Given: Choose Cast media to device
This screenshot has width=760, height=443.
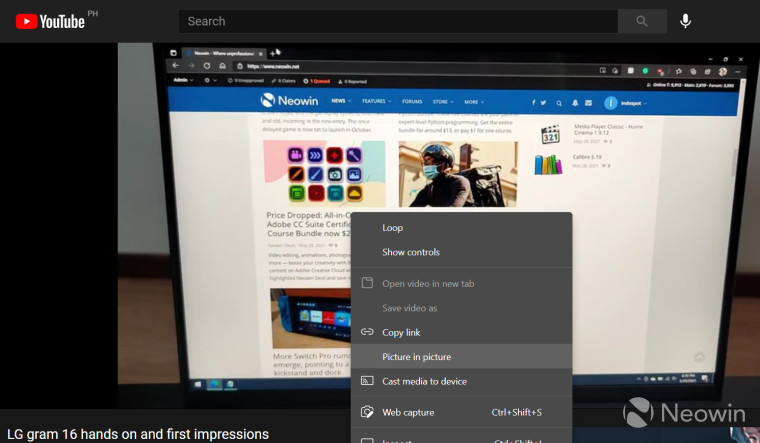Looking at the screenshot, I should coord(461,381).
